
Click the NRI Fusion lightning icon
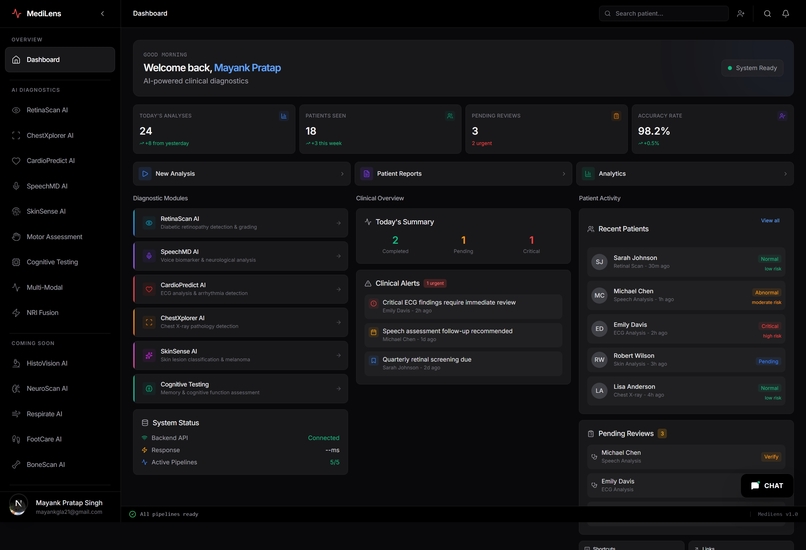tap(16, 313)
